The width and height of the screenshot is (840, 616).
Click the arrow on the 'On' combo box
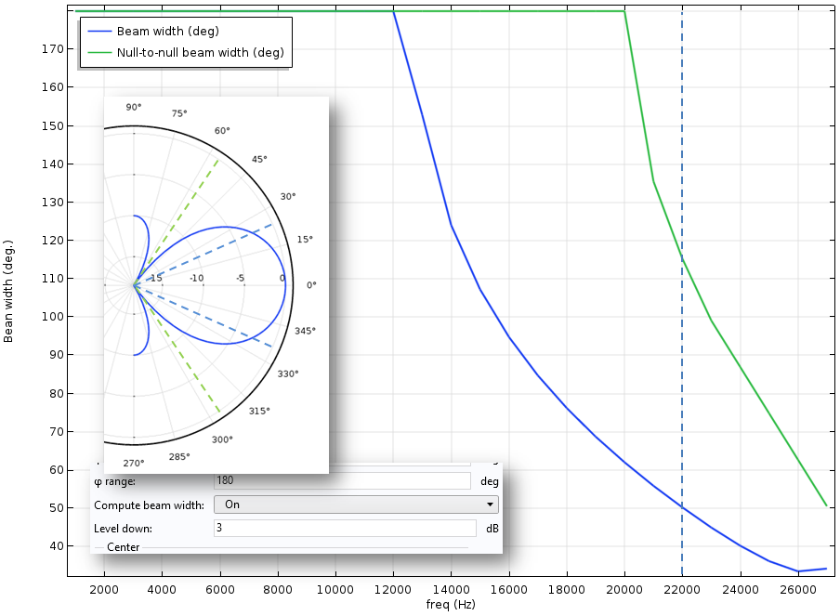click(490, 505)
